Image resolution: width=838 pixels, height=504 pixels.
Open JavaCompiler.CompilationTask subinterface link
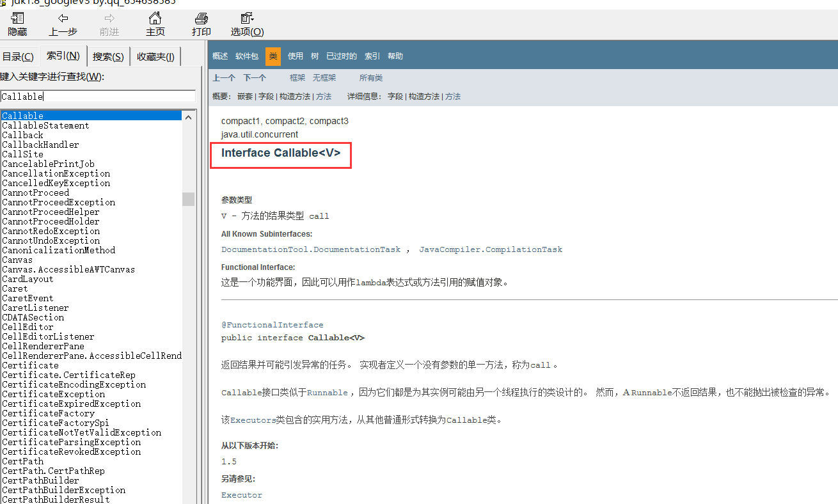491,249
